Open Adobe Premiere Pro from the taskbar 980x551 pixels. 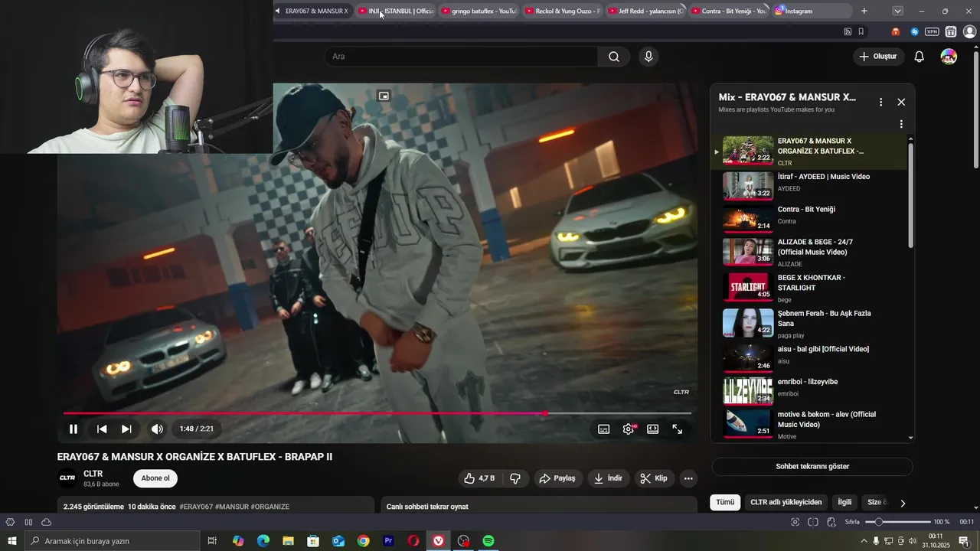(x=388, y=541)
